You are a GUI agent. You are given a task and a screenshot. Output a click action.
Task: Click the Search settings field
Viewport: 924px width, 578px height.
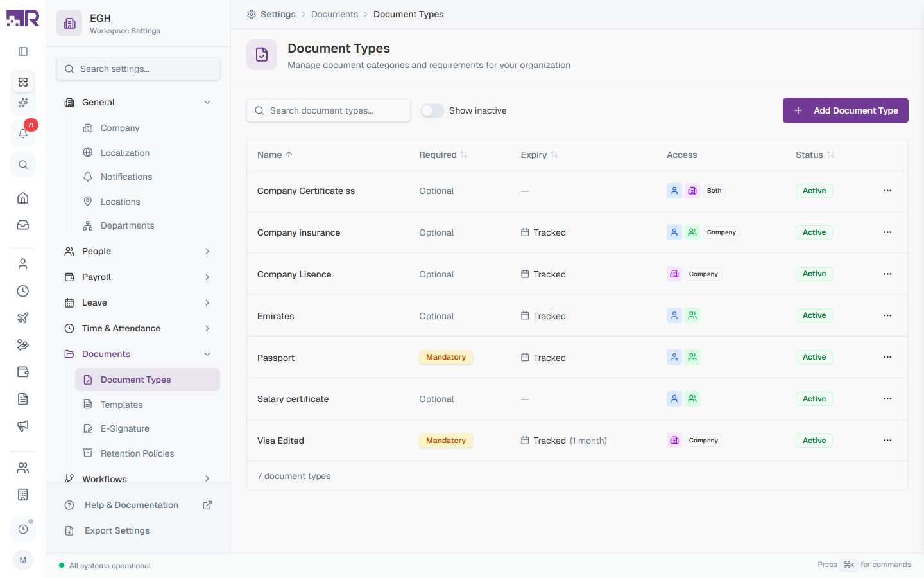tap(139, 69)
